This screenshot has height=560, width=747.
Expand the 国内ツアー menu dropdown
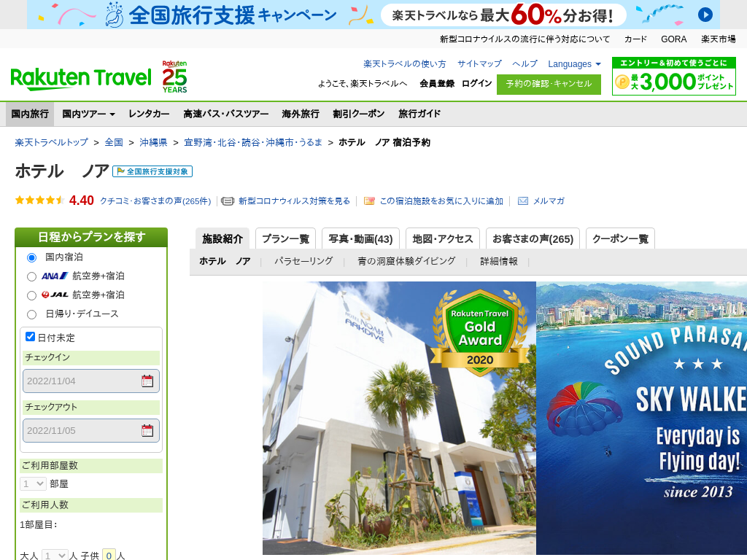88,114
